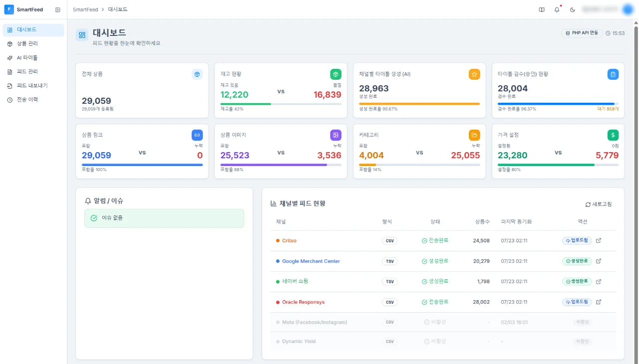639x364 pixels.
Task: Click CSV format badge in Criteo row
Action: (390, 241)
